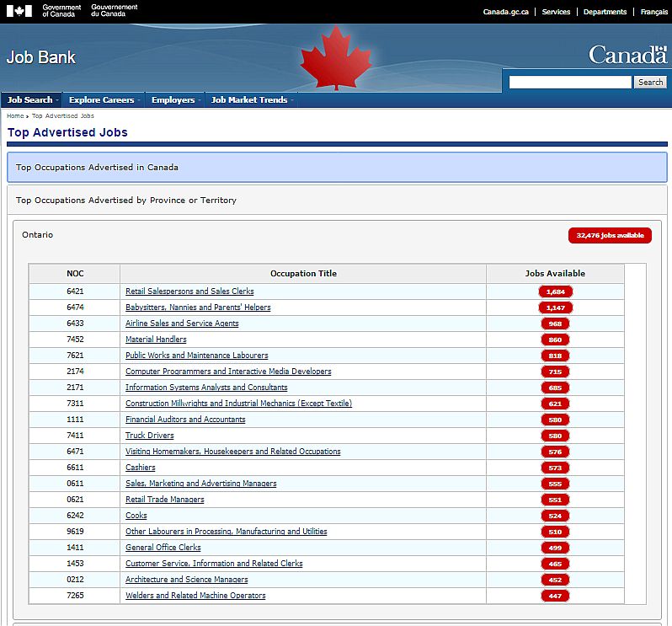
Task: Select NOC code 2174 cell
Action: tap(75, 372)
